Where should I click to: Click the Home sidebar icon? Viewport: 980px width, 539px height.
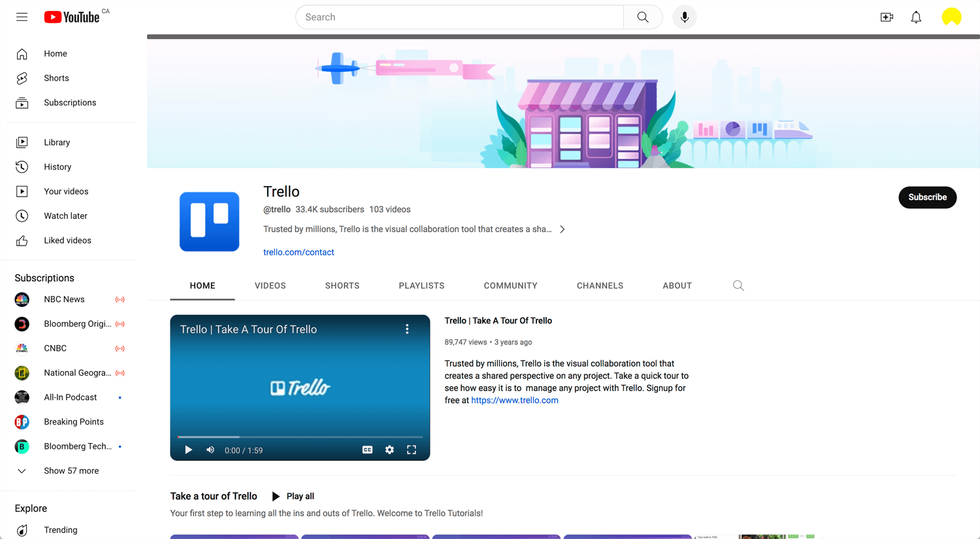(x=22, y=54)
